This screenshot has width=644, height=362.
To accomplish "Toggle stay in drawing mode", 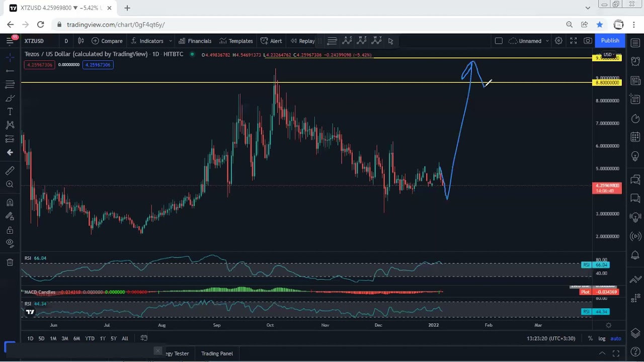I will click(10, 216).
